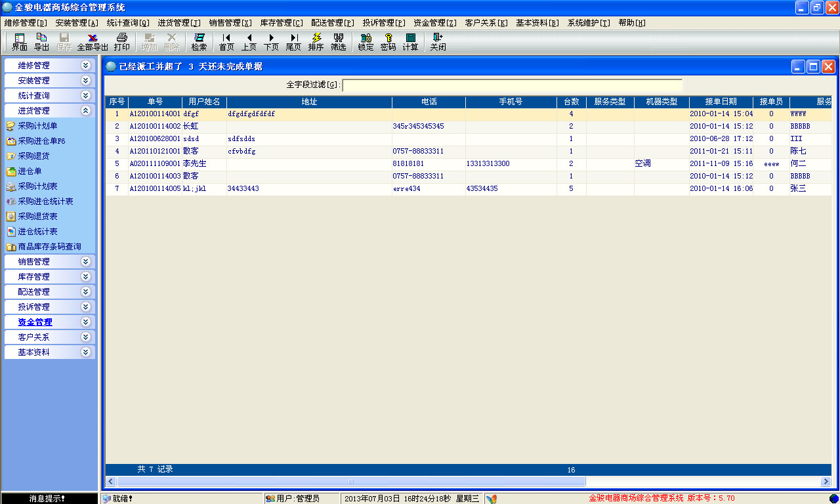This screenshot has height=504, width=840.
Task: Open the 计算 calculator tool
Action: click(410, 42)
